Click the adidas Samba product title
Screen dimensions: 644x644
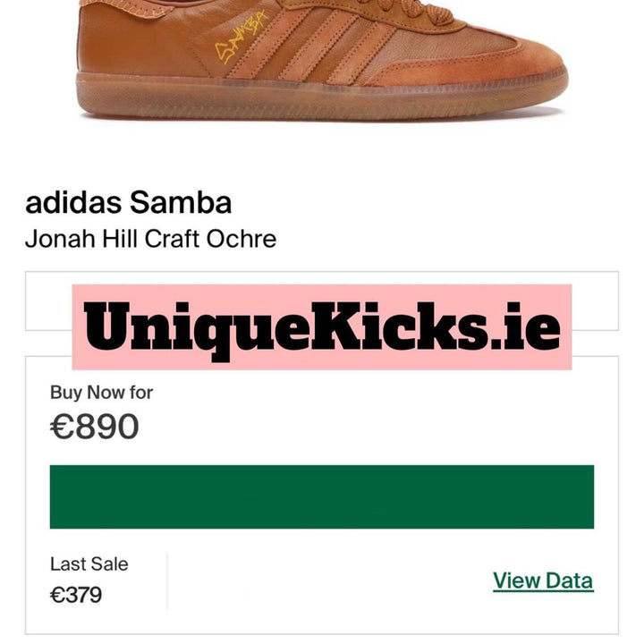(128, 202)
